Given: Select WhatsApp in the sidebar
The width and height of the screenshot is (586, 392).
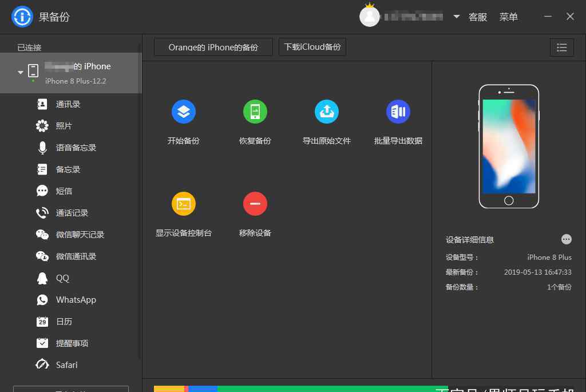Looking at the screenshot, I should (x=76, y=300).
